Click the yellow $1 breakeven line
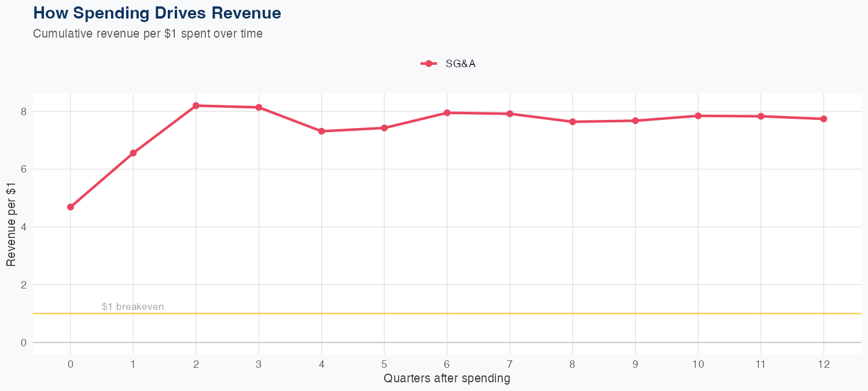Screen dimensions: 868x391 click(463, 313)
